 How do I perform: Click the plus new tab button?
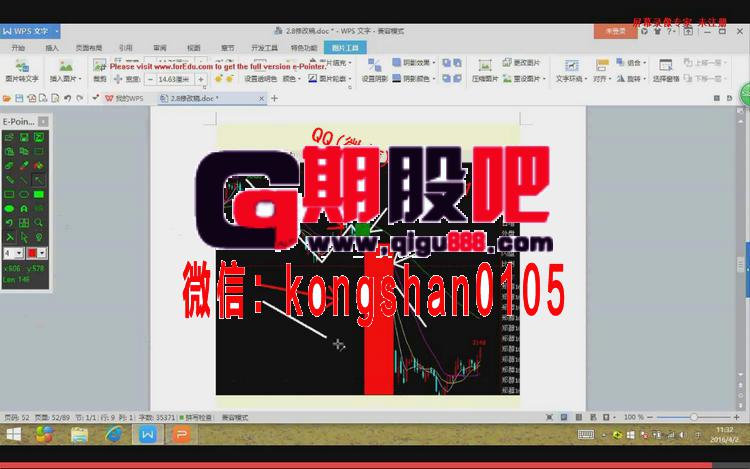point(275,98)
